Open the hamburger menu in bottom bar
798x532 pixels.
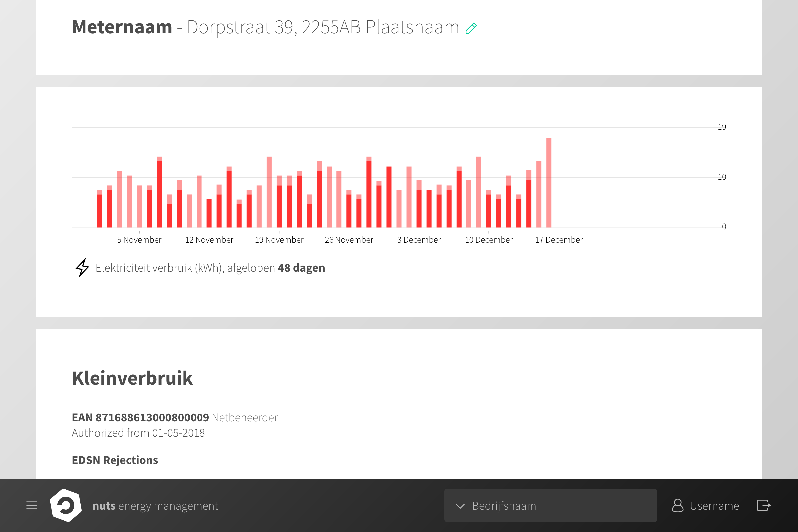click(x=32, y=505)
